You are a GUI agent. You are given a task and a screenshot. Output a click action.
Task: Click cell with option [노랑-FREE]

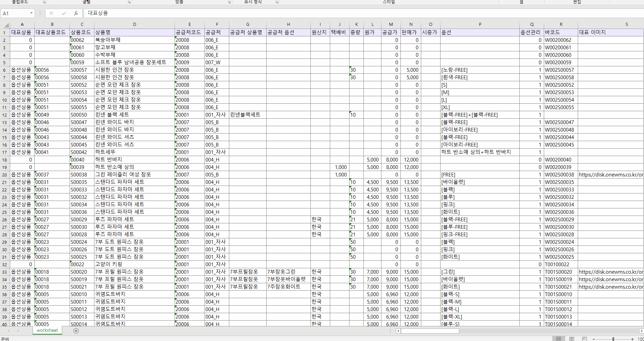coord(480,70)
